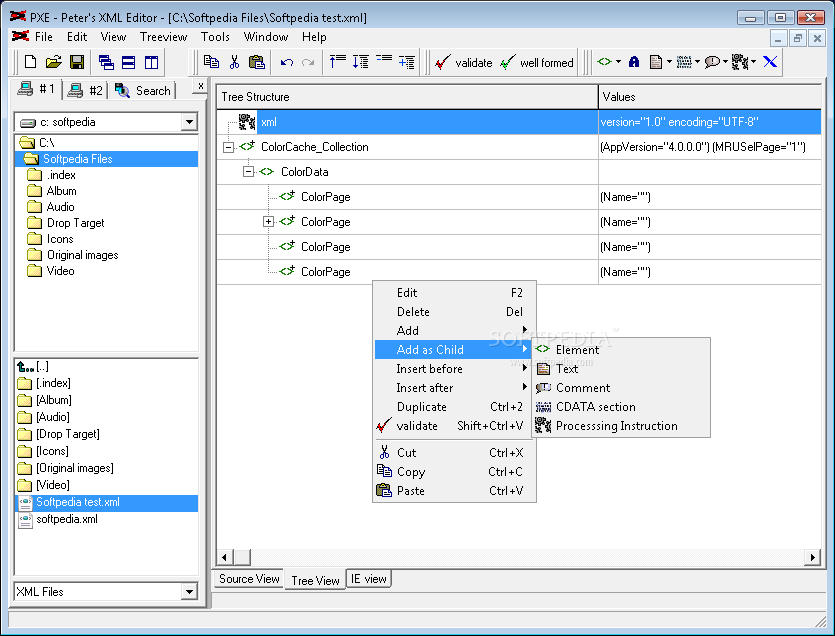Viewport: 835px width, 636px height.
Task: Click the insert element toolbar icon
Action: [x=604, y=62]
